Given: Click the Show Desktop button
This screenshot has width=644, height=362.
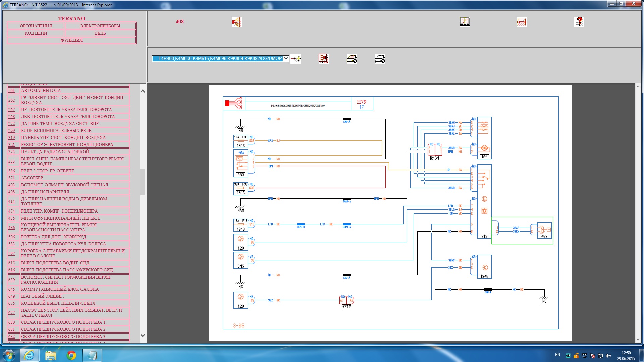Looking at the screenshot, I should tap(641, 355).
